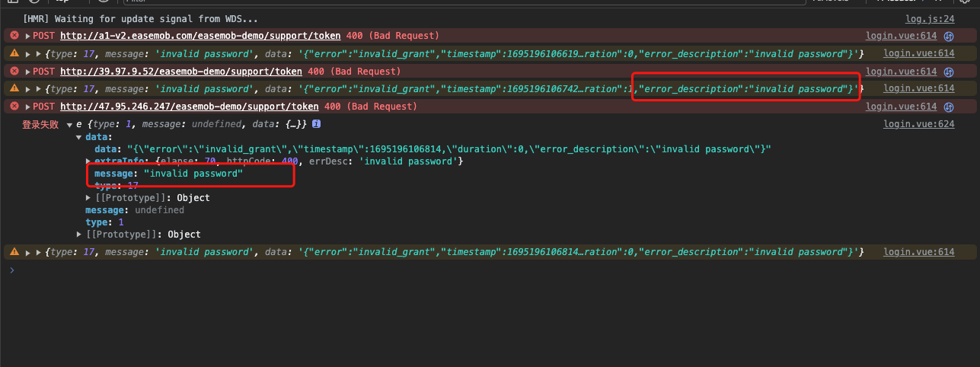Open login.vue:614 link on timestamp 1695196106619 row

tap(919, 53)
